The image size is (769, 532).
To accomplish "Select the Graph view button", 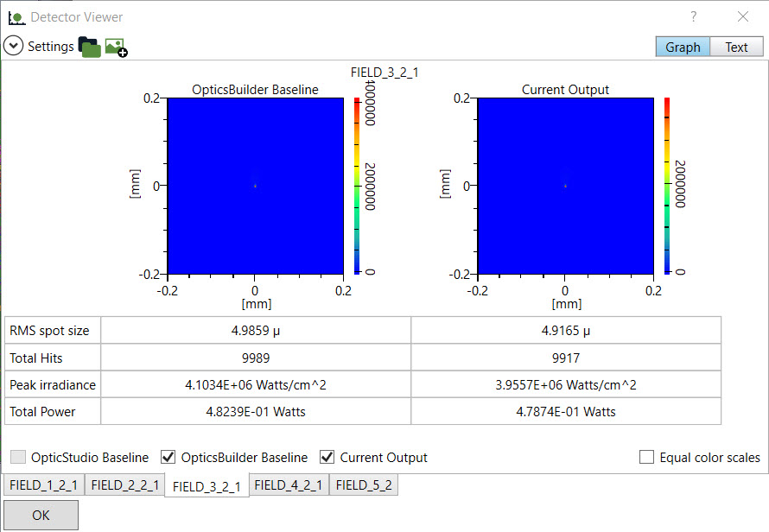I will click(683, 47).
